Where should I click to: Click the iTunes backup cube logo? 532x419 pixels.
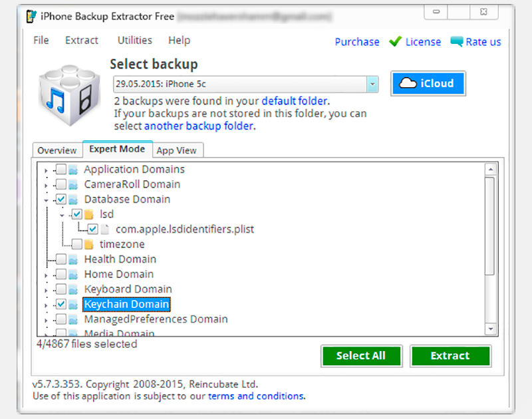70,94
